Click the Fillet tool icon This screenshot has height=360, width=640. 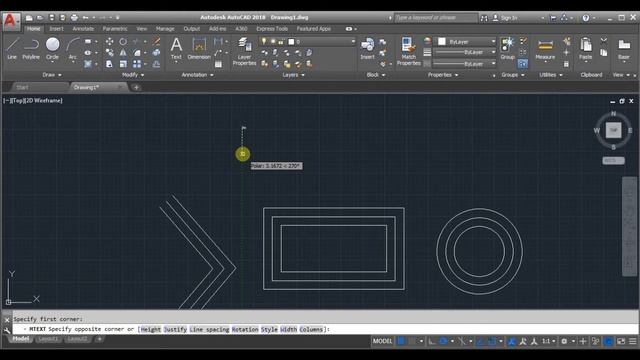click(137, 53)
